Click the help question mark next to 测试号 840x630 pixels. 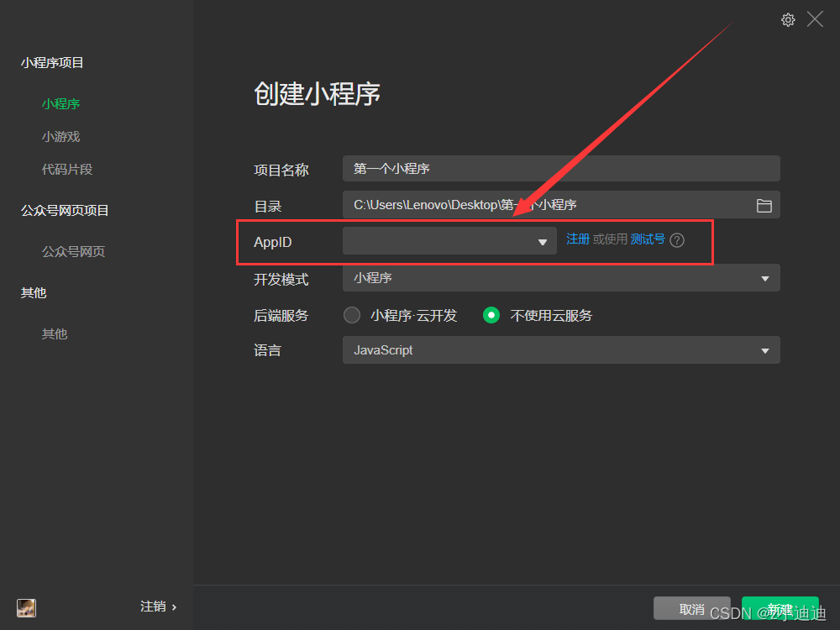tap(677, 239)
